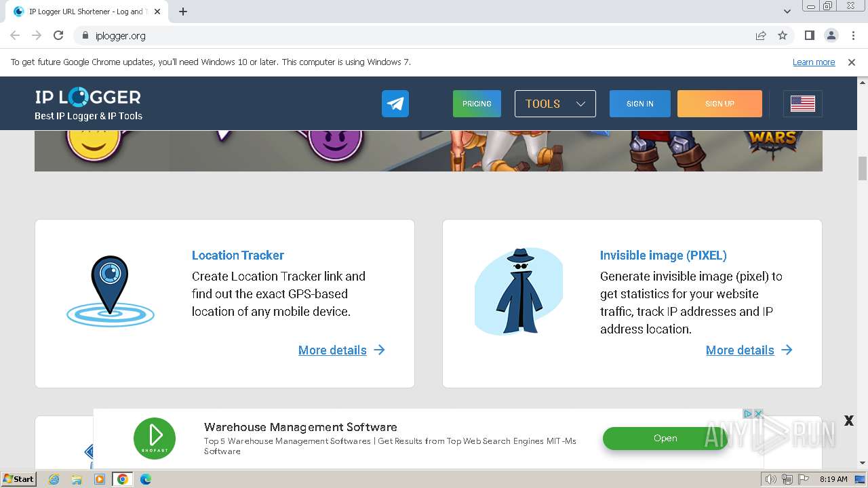868x488 pixels.
Task: Go back with browser back arrow
Action: click(x=15, y=35)
